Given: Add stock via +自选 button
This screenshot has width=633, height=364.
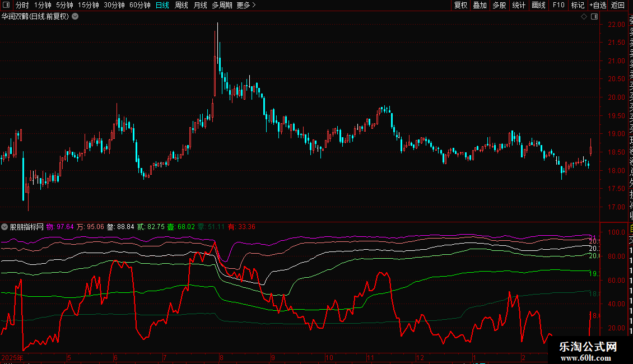Looking at the screenshot, I should tap(598, 5).
